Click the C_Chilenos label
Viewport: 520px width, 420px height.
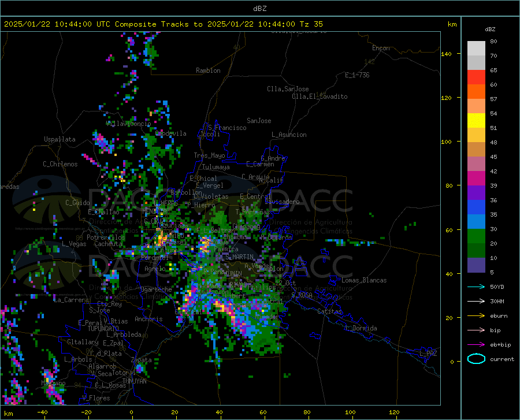point(60,164)
